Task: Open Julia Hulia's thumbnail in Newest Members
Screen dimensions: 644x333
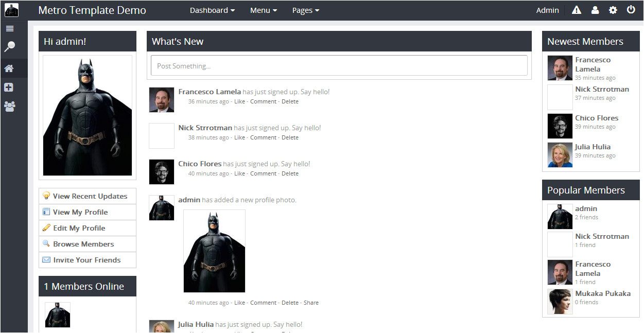Action: (560, 155)
